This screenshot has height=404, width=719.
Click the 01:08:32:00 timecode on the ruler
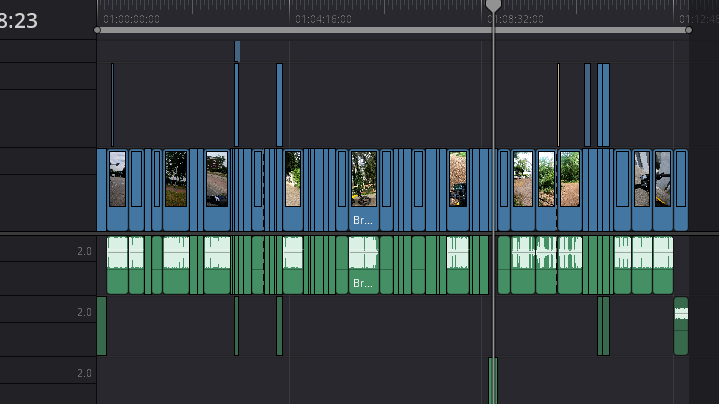tap(515, 19)
